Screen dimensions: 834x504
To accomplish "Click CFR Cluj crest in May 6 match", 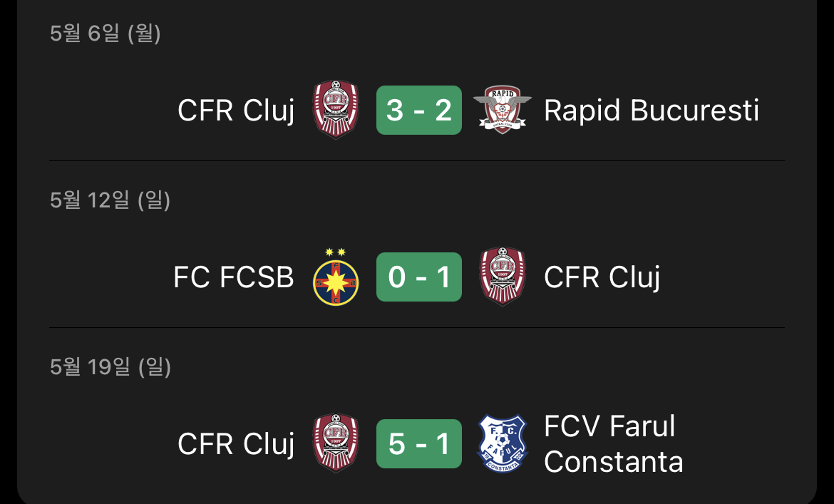I will click(x=336, y=110).
